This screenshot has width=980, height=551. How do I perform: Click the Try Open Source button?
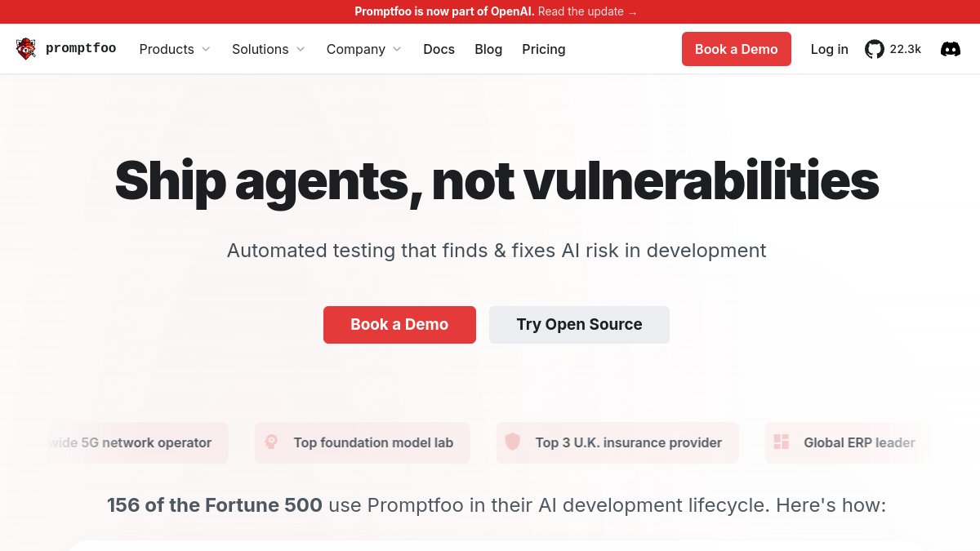pos(579,325)
